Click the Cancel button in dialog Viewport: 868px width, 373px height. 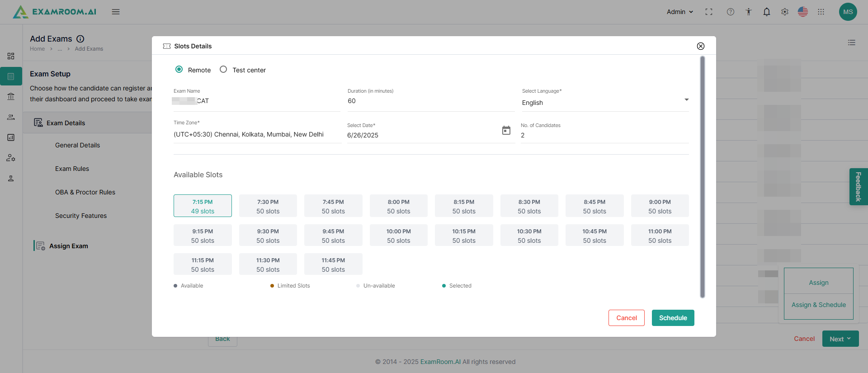(x=626, y=318)
